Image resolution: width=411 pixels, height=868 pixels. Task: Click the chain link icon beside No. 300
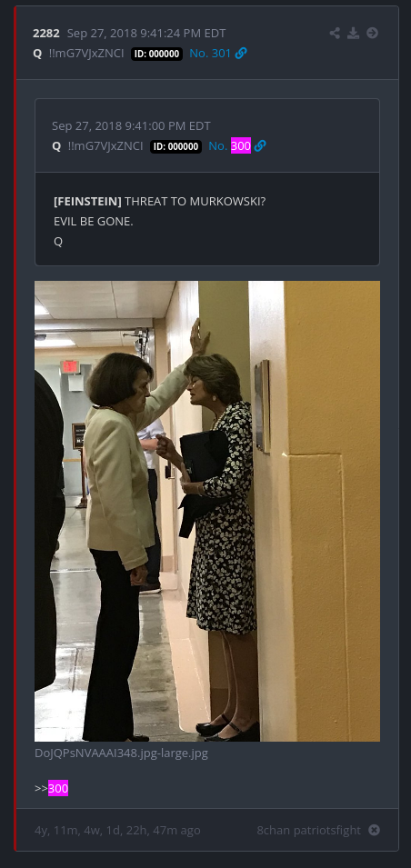pos(260,146)
